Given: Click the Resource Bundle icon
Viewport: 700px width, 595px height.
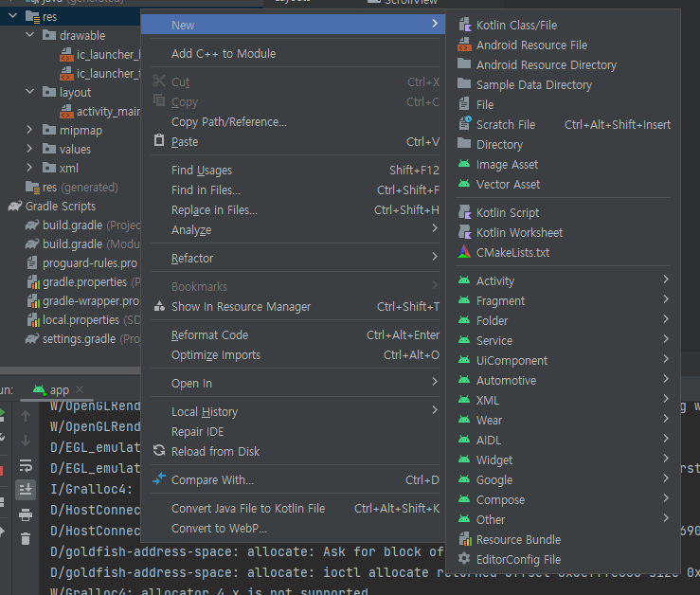Looking at the screenshot, I should [465, 539].
